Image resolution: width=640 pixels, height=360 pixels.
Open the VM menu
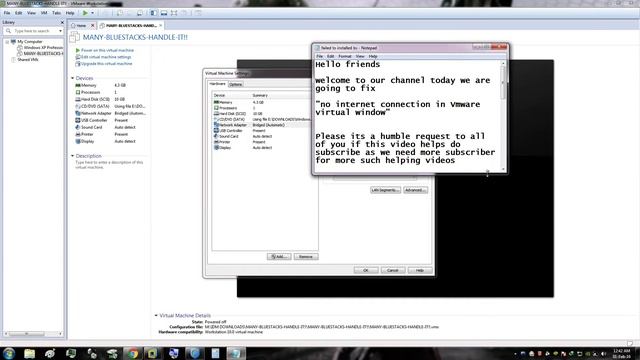click(x=44, y=13)
